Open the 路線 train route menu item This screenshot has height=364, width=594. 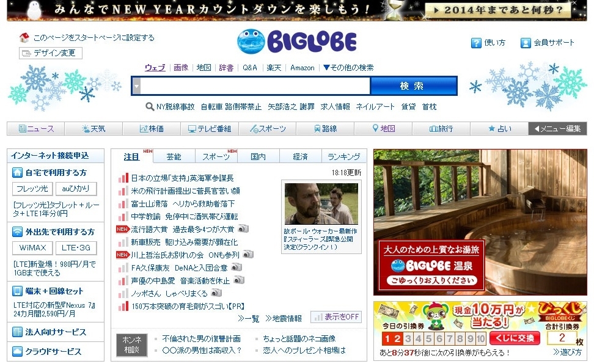325,129
